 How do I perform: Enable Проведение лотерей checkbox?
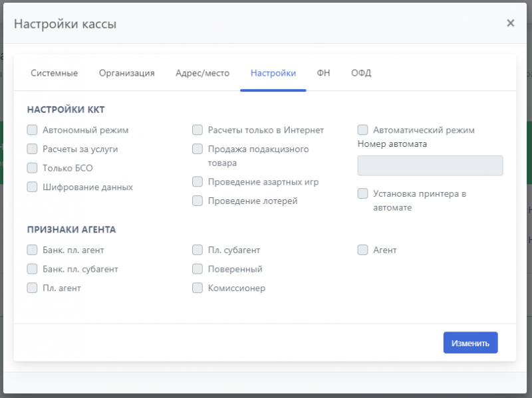pyautogui.click(x=198, y=201)
